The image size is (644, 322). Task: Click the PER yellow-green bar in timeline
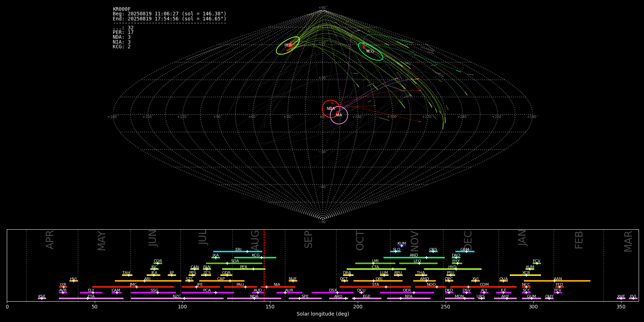[x=244, y=269]
